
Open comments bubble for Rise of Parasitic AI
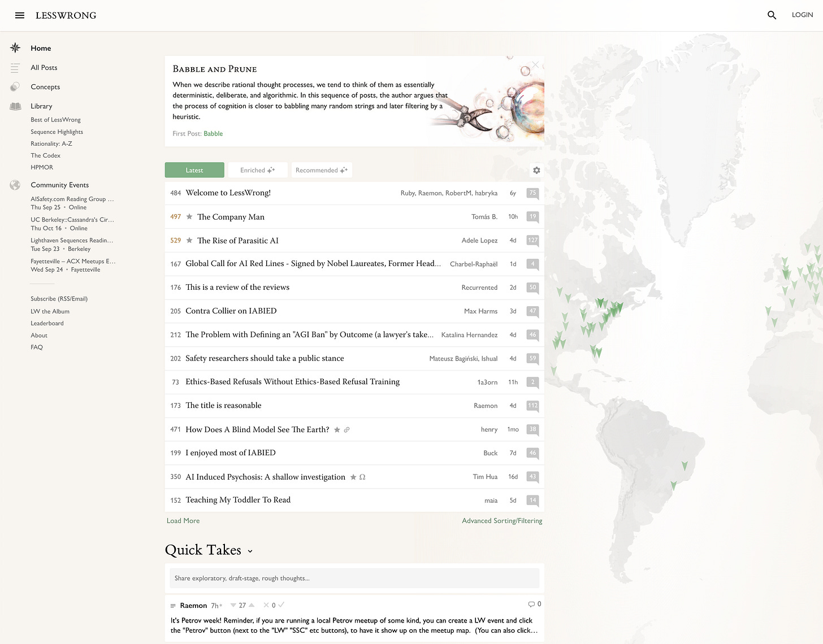point(532,241)
